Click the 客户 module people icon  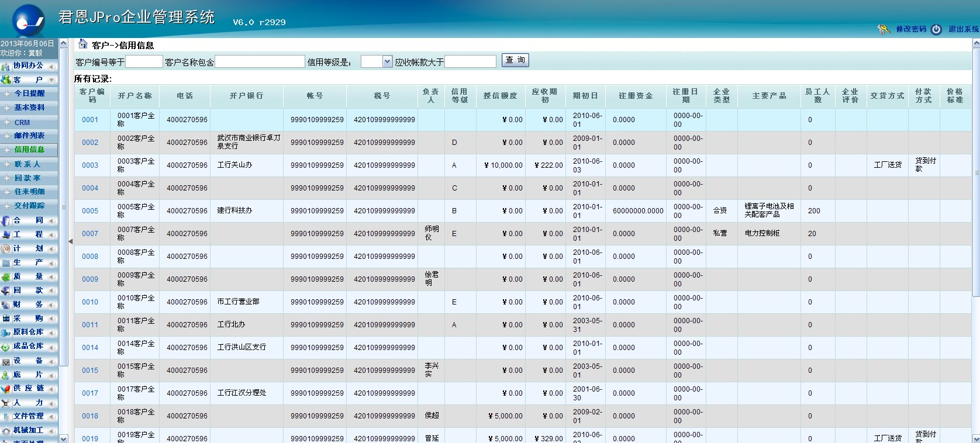5,80
